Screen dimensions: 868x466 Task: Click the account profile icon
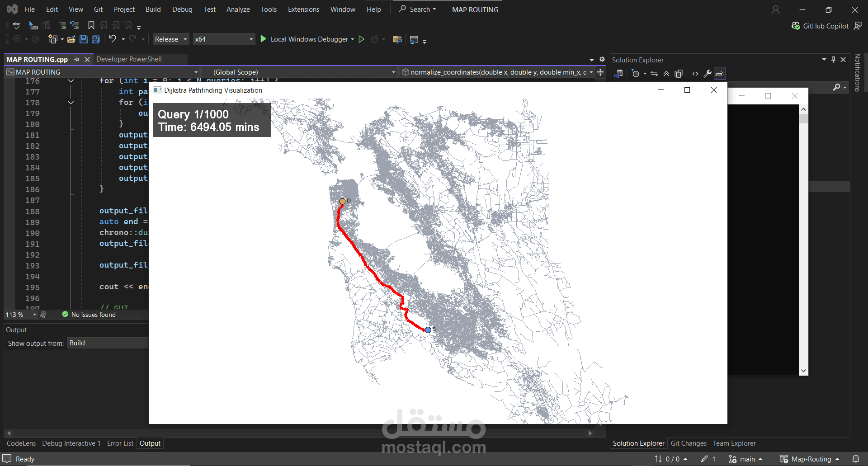[776, 9]
